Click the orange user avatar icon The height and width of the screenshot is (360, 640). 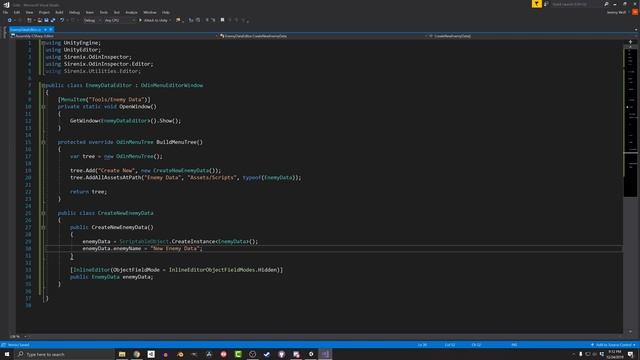635,12
